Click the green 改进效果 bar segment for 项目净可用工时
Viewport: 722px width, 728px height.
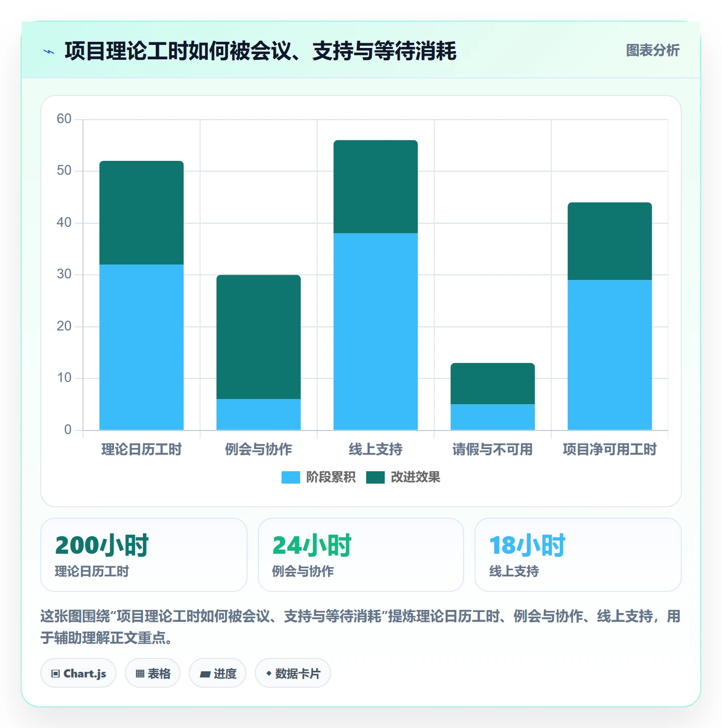click(610, 241)
